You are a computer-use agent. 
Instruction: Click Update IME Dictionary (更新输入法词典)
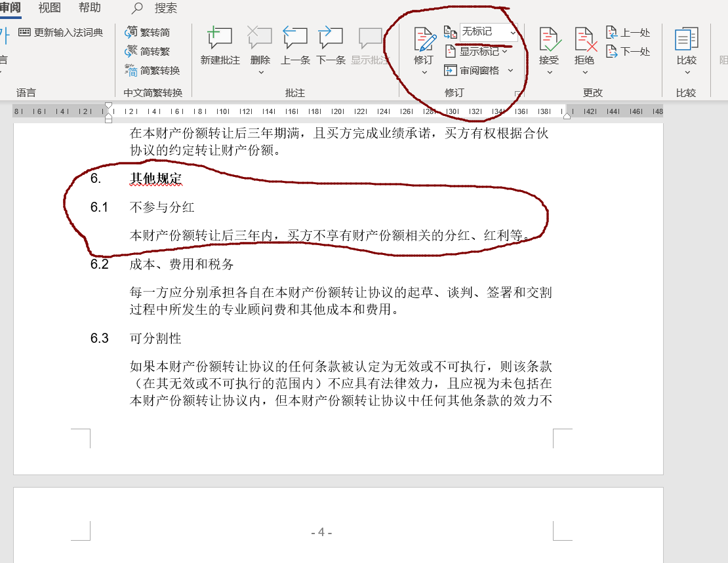pyautogui.click(x=61, y=32)
